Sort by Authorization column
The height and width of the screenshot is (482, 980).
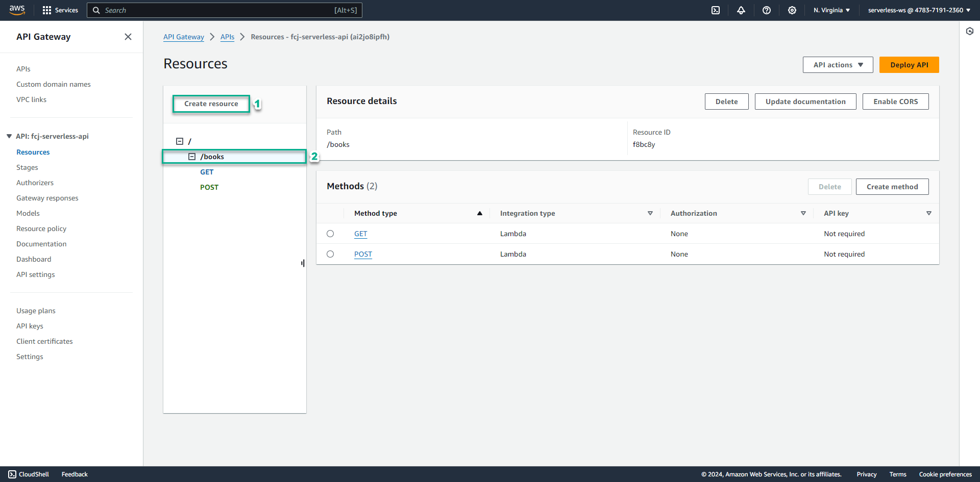[803, 213]
